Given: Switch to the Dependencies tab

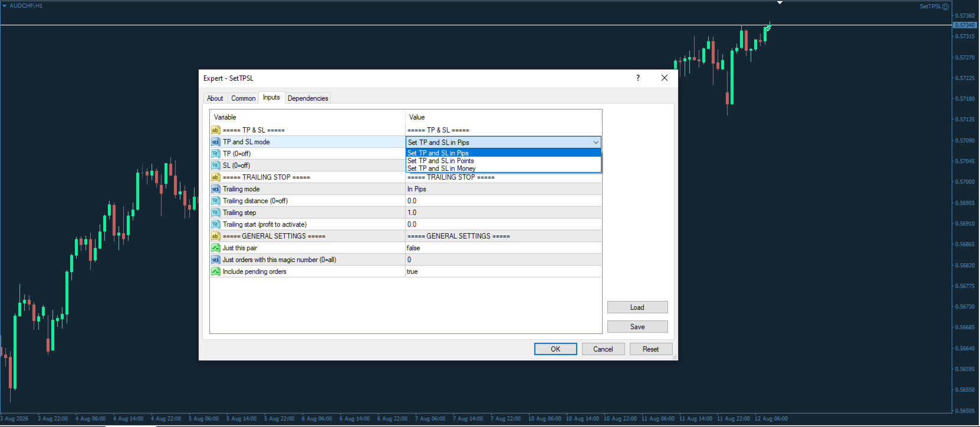Looking at the screenshot, I should click(308, 98).
